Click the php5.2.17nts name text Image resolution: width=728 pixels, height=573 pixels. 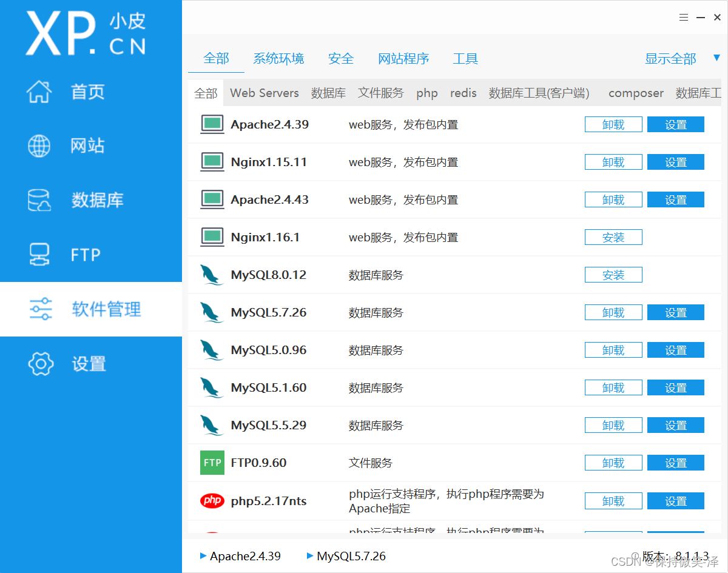pyautogui.click(x=269, y=501)
